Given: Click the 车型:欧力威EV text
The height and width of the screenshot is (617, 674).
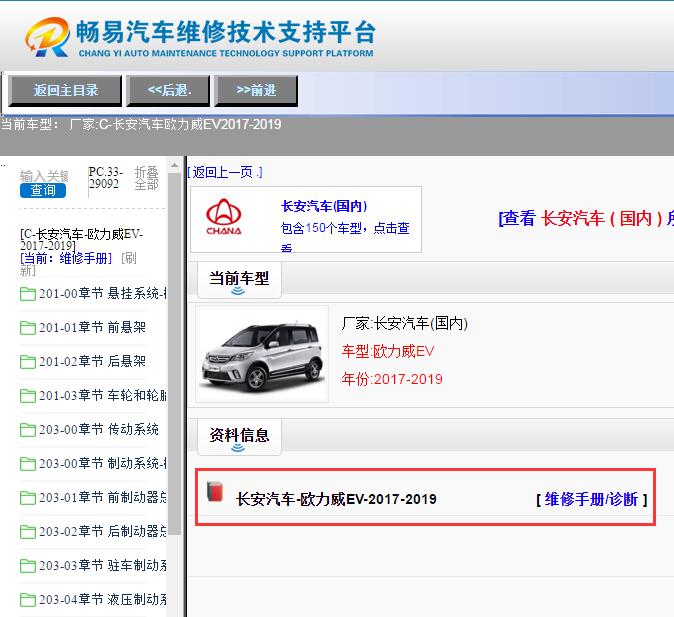Looking at the screenshot, I should click(388, 352).
